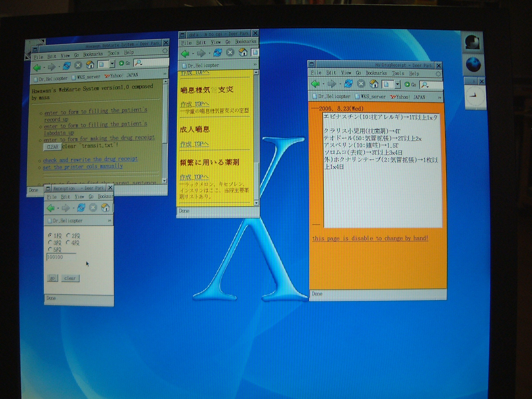Click yellow page scrollbar up arrow
Image resolution: width=532 pixels, height=399 pixels.
point(256,72)
